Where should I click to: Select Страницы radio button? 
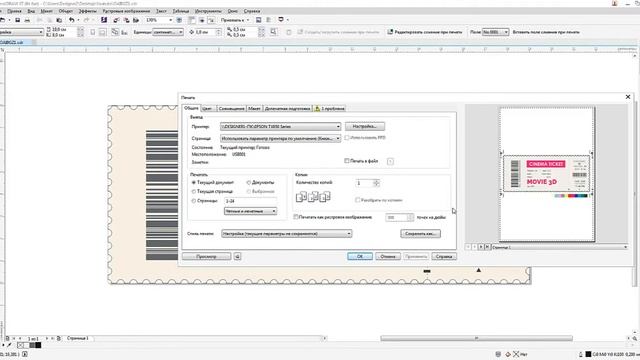coord(194,201)
